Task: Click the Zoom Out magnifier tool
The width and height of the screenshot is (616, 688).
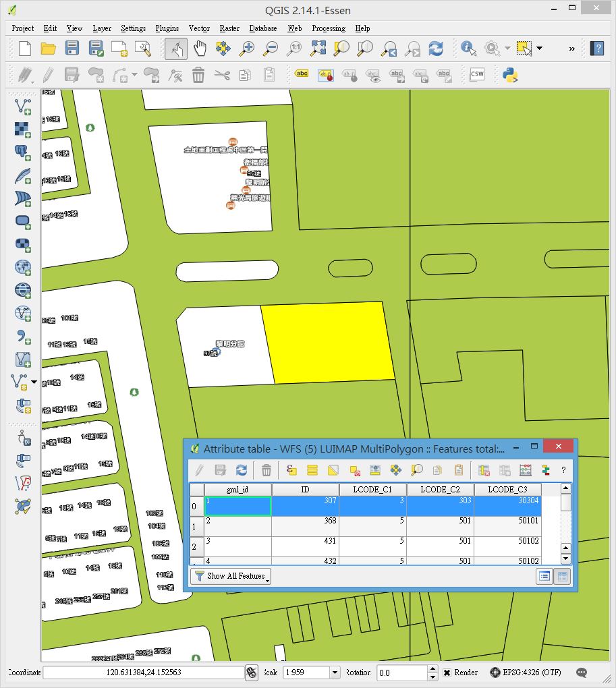Action: click(271, 49)
